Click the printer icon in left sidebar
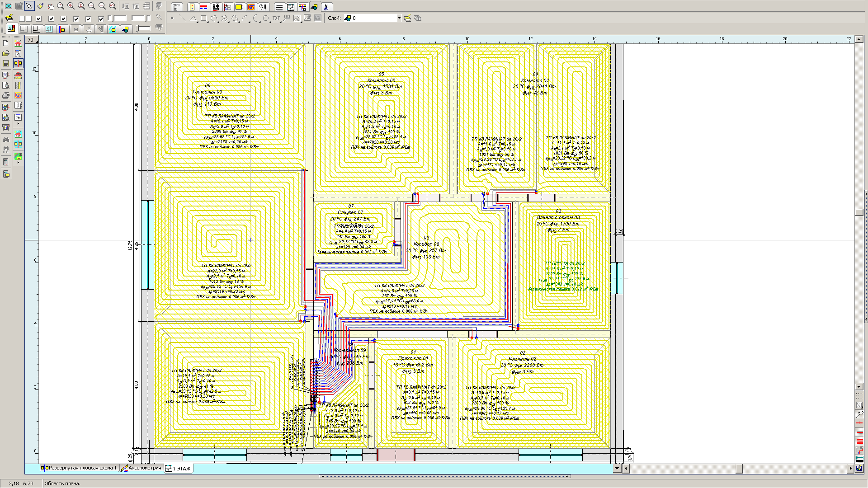Image resolution: width=868 pixels, height=488 pixels. (6, 95)
